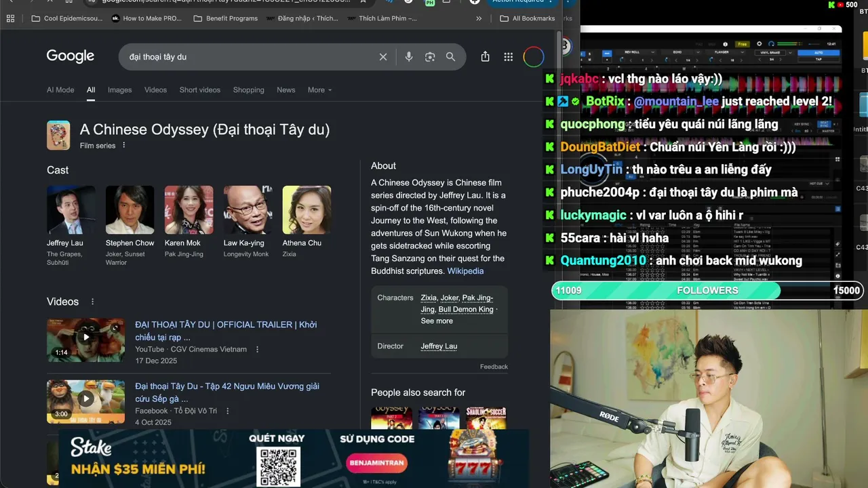Click the Bull Demon King link
Viewport: 868px width, 488px height.
[x=466, y=310]
